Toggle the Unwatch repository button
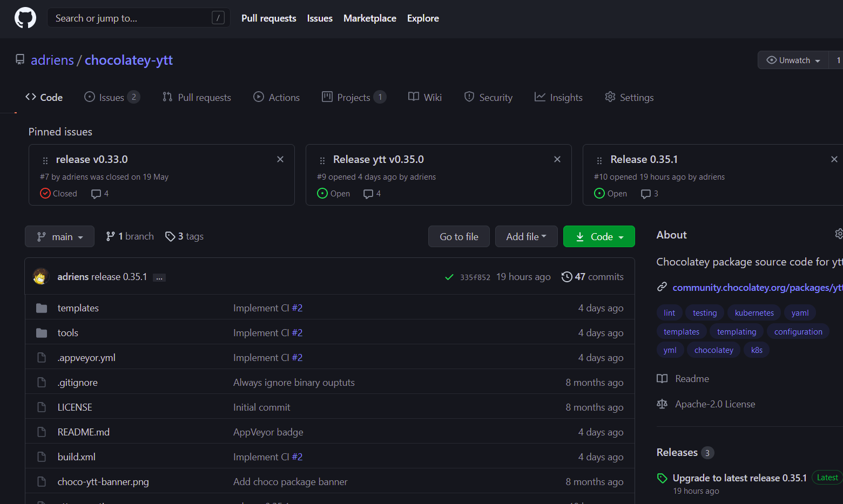Image resolution: width=843 pixels, height=504 pixels. pos(793,60)
